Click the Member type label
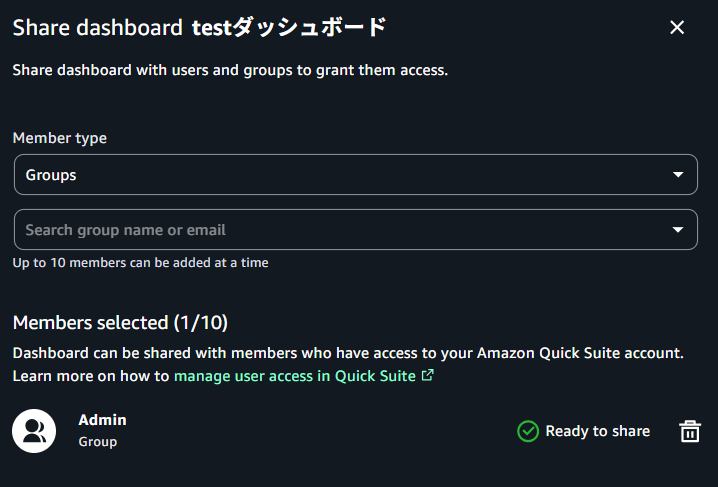718x487 pixels. click(60, 138)
